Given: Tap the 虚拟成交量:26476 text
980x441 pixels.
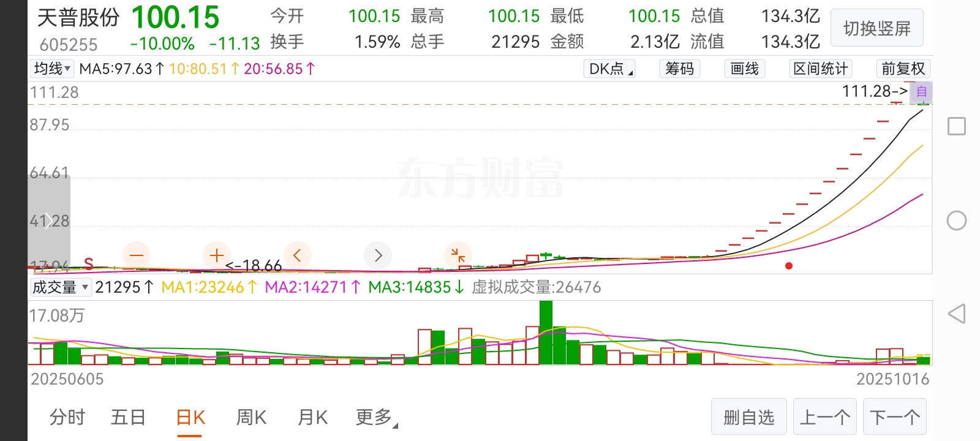Looking at the screenshot, I should click(537, 287).
